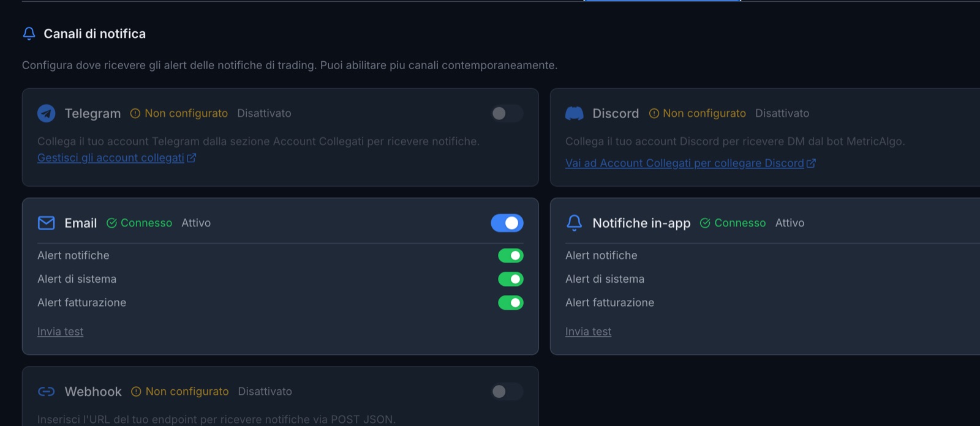
Task: Click Alert fatturazione row in Notifiche in-app
Action: coord(772,302)
